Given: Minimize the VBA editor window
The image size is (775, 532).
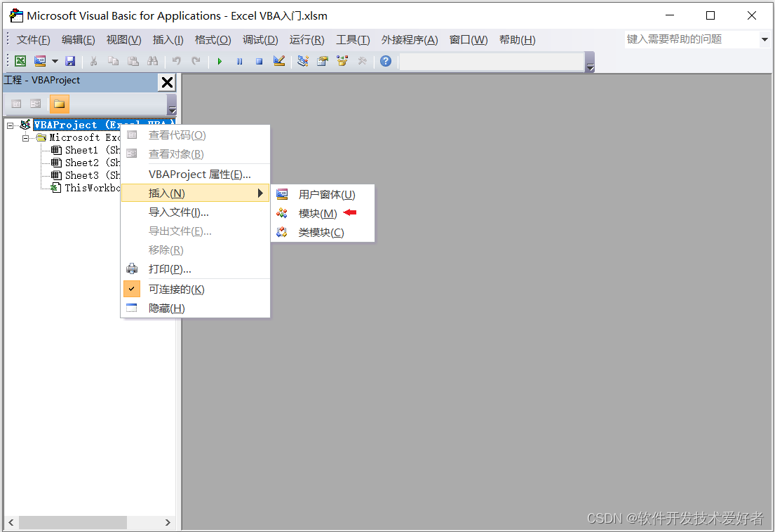Looking at the screenshot, I should [x=670, y=15].
